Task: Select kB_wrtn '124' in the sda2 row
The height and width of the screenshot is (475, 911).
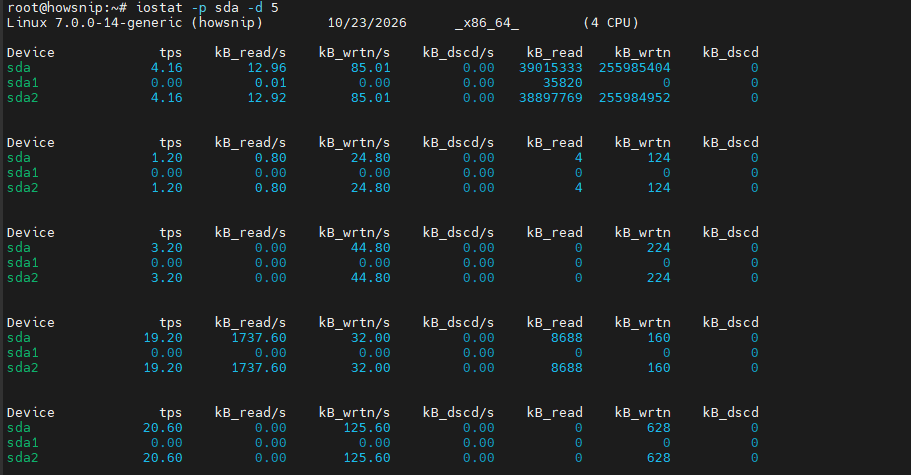Action: click(659, 188)
